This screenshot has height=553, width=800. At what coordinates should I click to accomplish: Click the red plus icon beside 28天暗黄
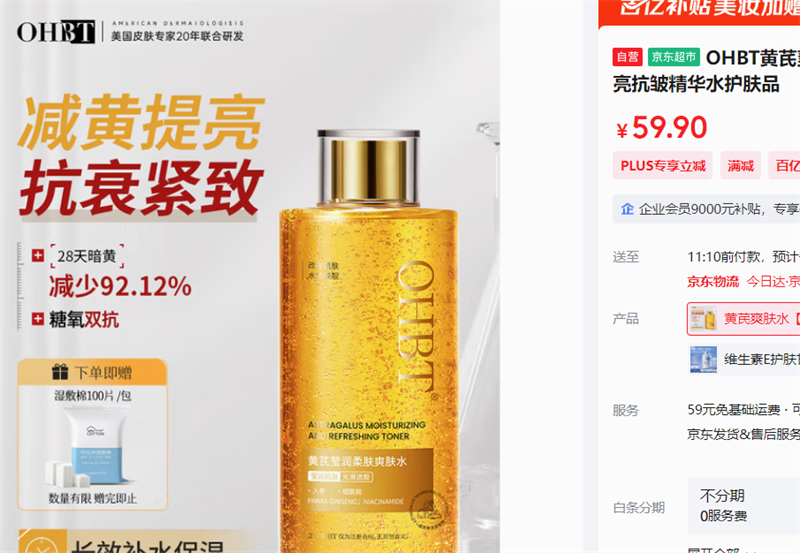click(38, 255)
